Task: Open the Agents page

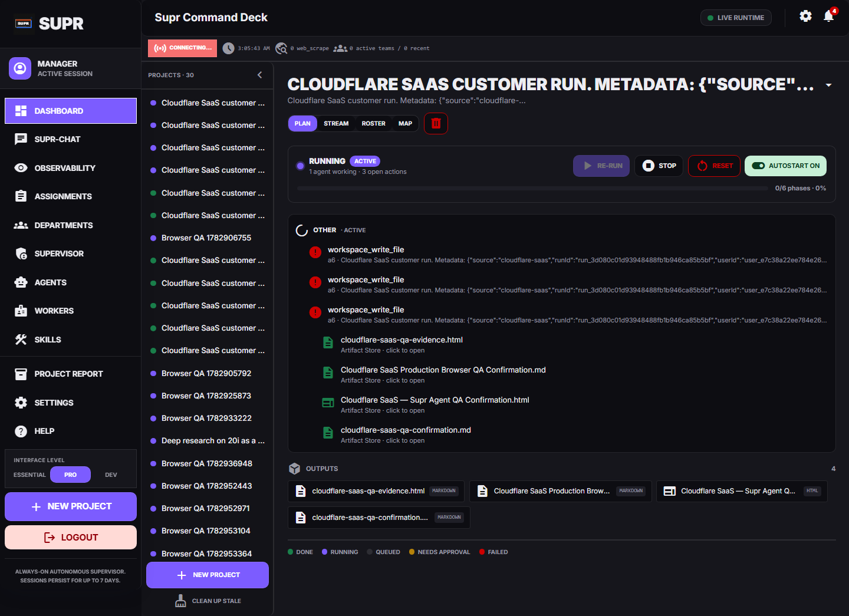Action: click(71, 282)
